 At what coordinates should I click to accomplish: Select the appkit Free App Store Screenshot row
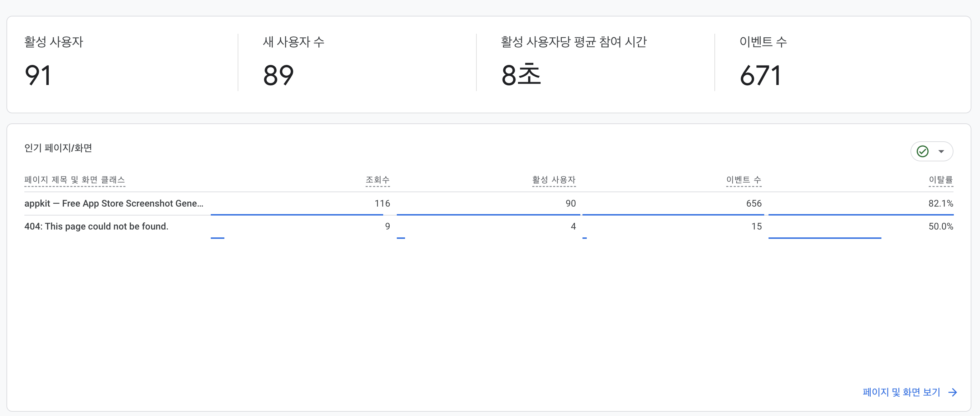114,204
